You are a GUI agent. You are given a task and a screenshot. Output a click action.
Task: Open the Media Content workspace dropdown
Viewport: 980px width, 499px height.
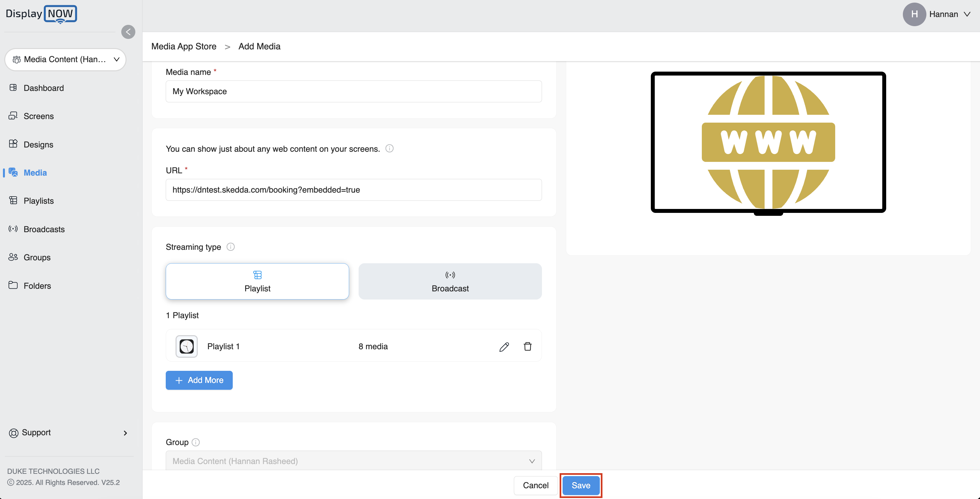pos(65,60)
